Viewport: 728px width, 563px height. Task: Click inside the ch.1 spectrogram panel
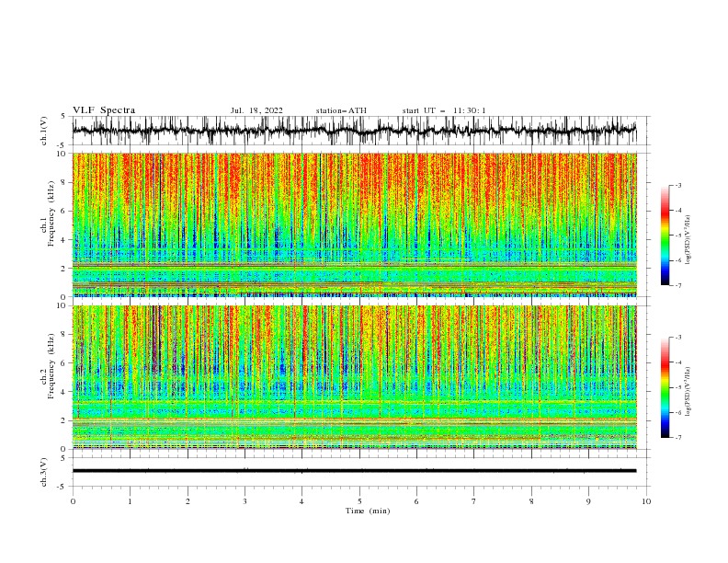click(x=354, y=224)
